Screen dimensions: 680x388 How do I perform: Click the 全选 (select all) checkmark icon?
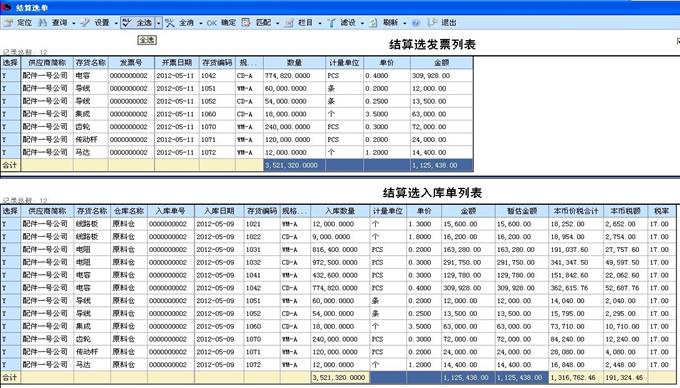coord(127,23)
